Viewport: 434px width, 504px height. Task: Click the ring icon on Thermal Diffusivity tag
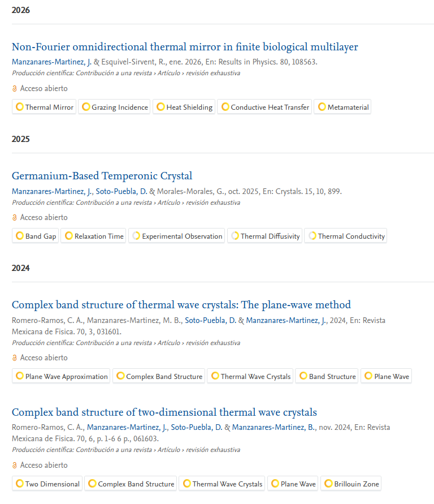click(x=235, y=236)
